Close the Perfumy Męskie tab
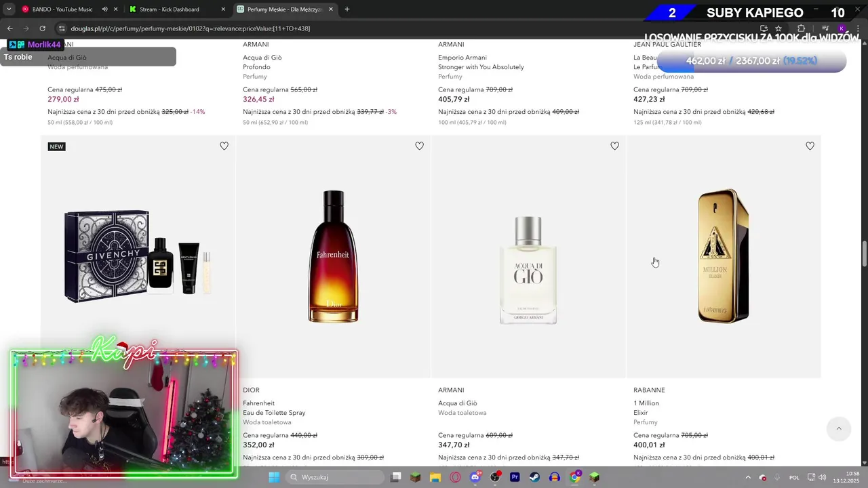Viewport: 868px width, 488px height. pos(331,9)
